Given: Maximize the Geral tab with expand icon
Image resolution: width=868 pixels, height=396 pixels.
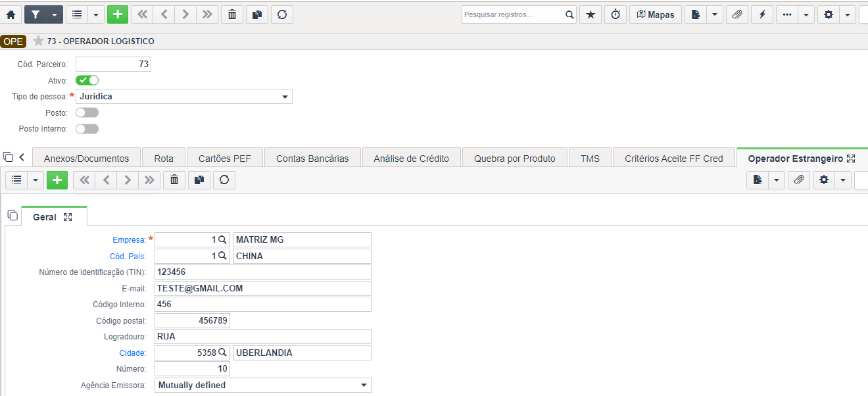Looking at the screenshot, I should 68,217.
